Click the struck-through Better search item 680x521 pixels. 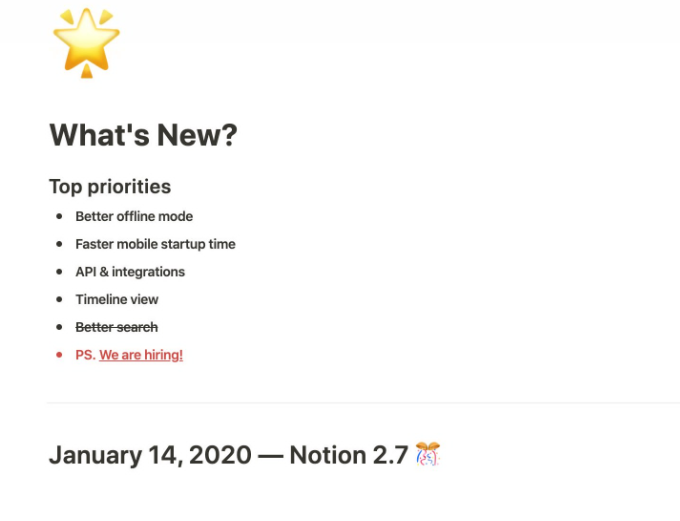point(117,327)
